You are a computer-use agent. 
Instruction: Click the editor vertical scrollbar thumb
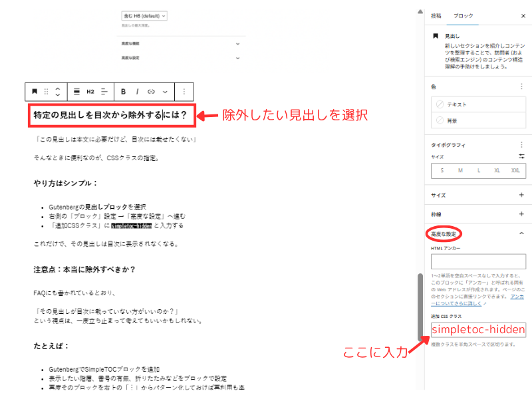pyautogui.click(x=420, y=307)
